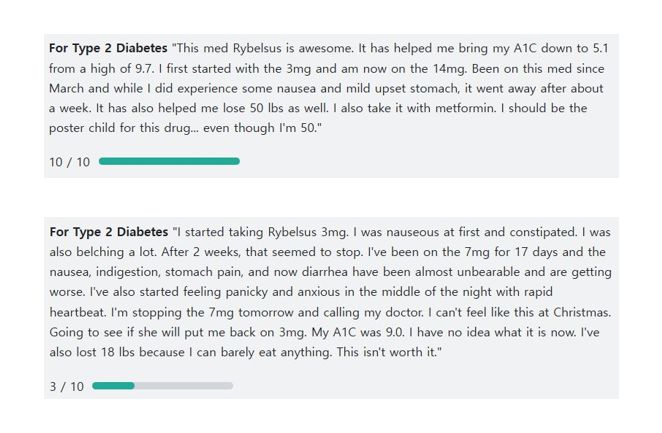Click the gray unfilled part of 3/10 bar
Screen dimensions: 662x433
tap(184, 386)
